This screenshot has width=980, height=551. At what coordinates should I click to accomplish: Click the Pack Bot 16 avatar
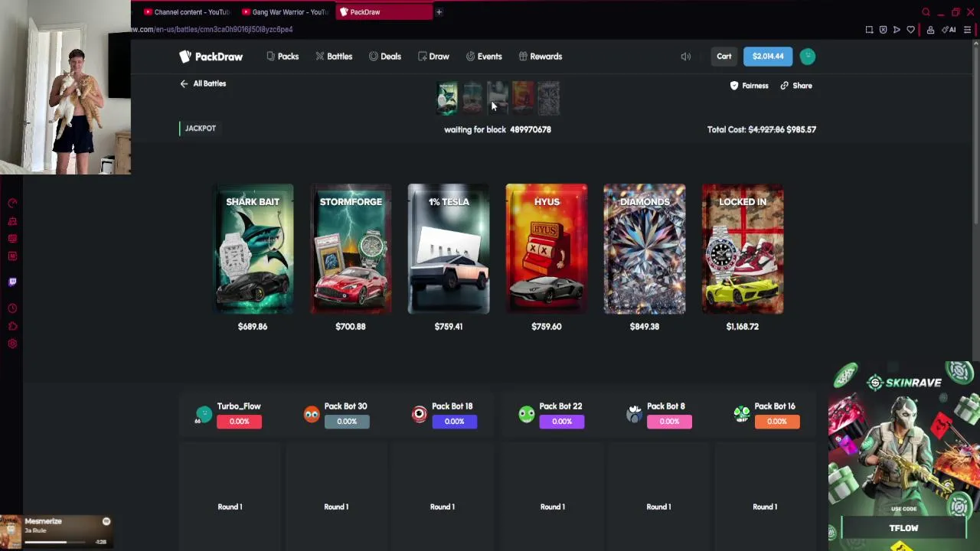[x=742, y=414]
